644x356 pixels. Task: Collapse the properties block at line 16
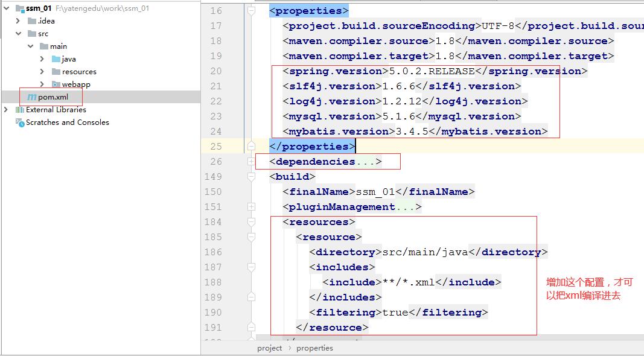251,11
